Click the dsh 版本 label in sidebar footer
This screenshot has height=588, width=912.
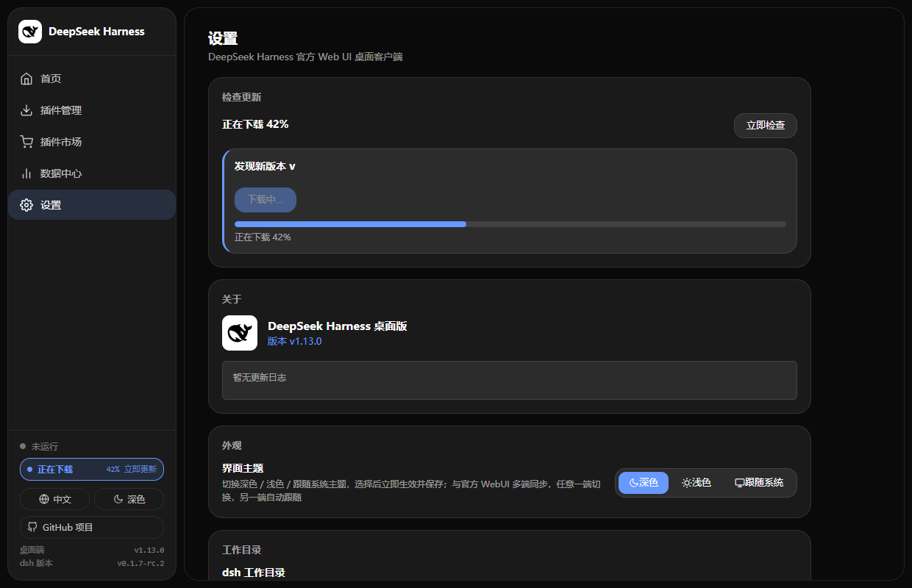tap(36, 564)
